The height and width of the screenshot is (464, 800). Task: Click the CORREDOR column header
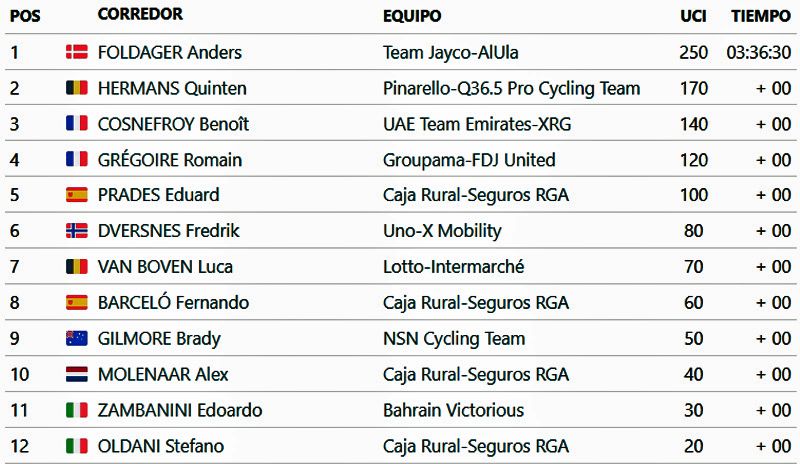point(140,15)
